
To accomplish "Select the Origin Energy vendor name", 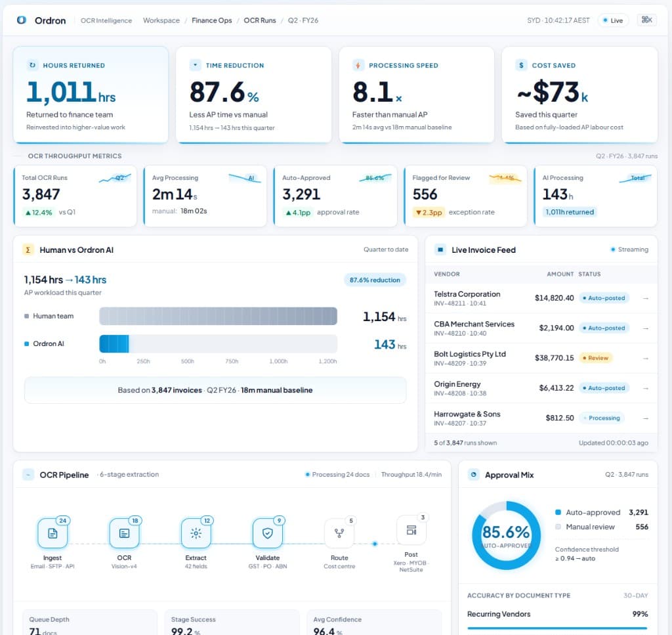I will pyautogui.click(x=457, y=384).
